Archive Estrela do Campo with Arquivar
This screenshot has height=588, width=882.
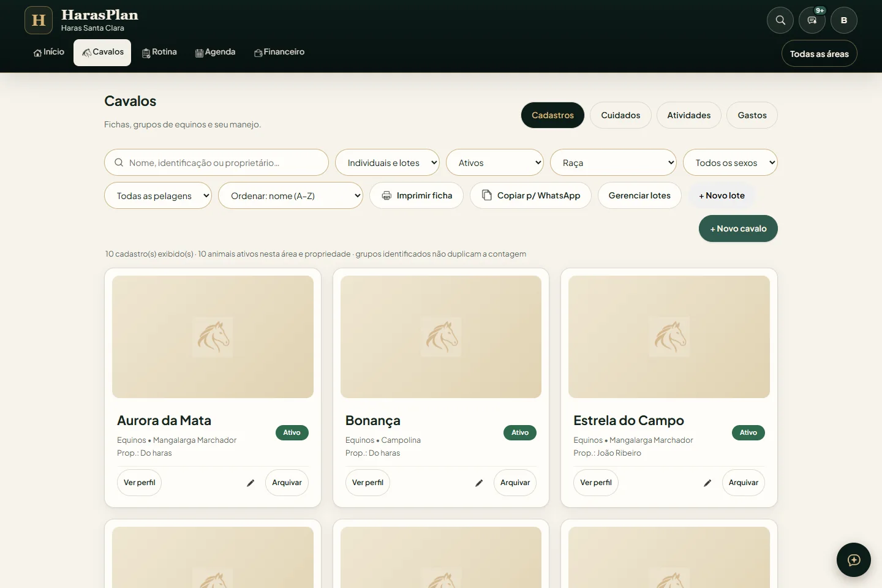(x=744, y=483)
